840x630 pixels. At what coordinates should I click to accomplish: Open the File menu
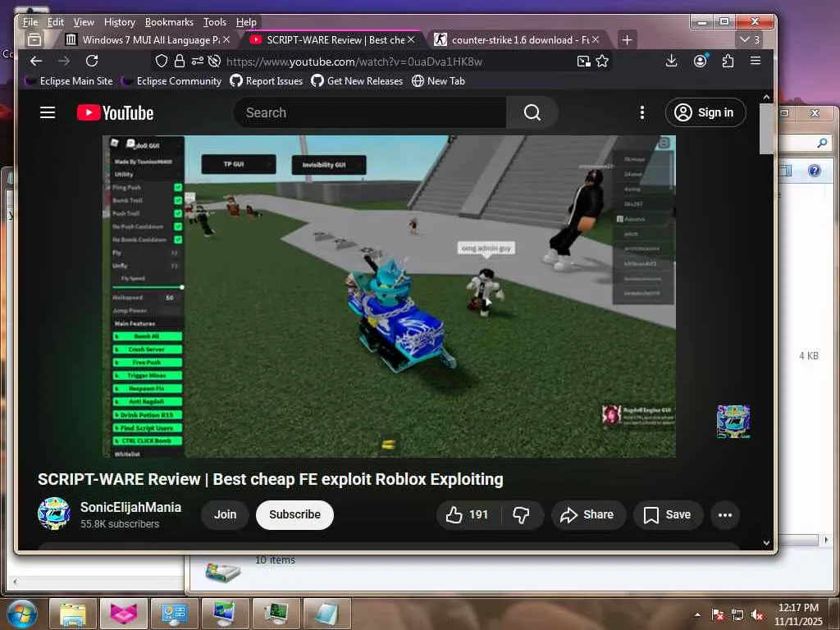[30, 22]
